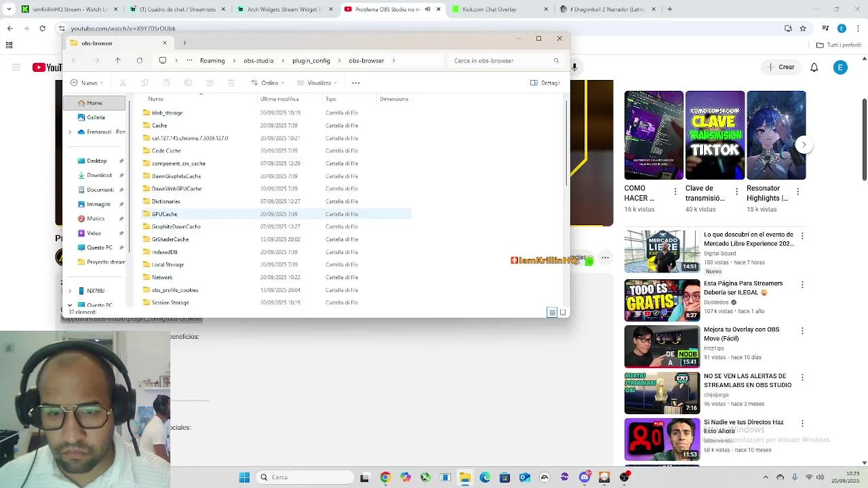The height and width of the screenshot is (488, 868).
Task: Expand the Emmanuel OneDrive node
Action: click(70, 132)
